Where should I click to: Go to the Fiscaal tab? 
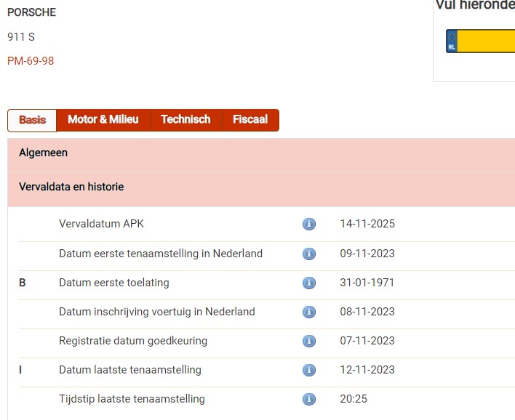251,120
